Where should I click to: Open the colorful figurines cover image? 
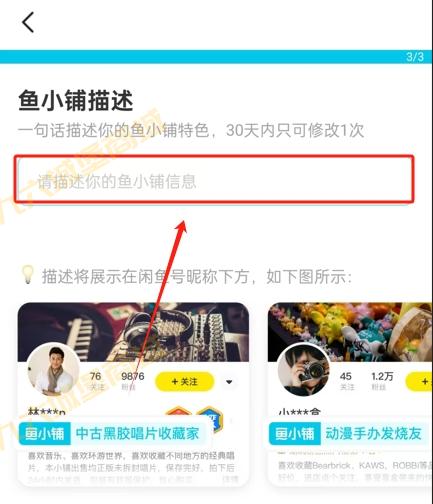pos(350,332)
